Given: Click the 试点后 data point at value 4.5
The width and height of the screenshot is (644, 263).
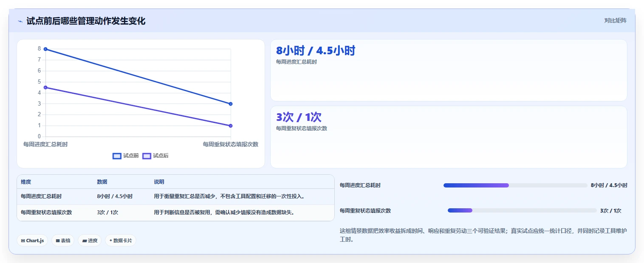Looking at the screenshot, I should click(45, 87).
